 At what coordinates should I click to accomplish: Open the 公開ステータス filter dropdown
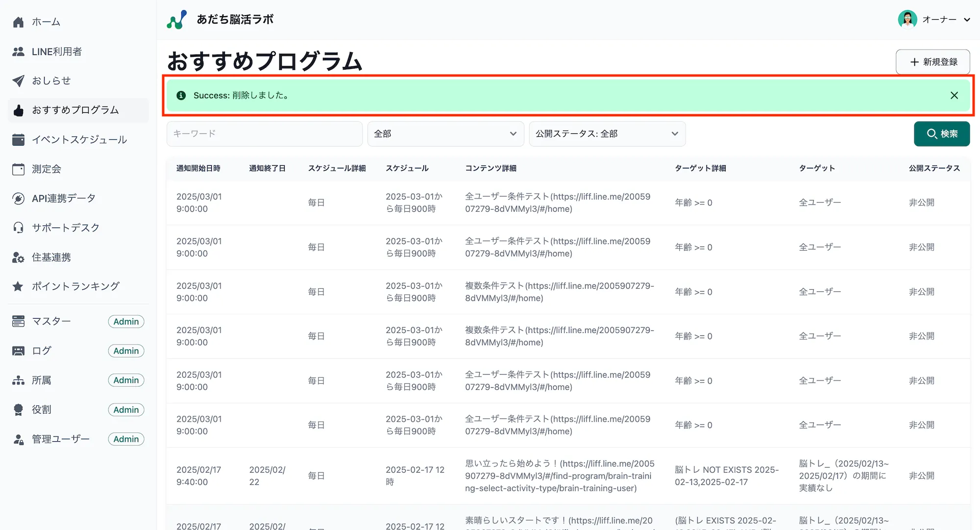pyautogui.click(x=607, y=133)
